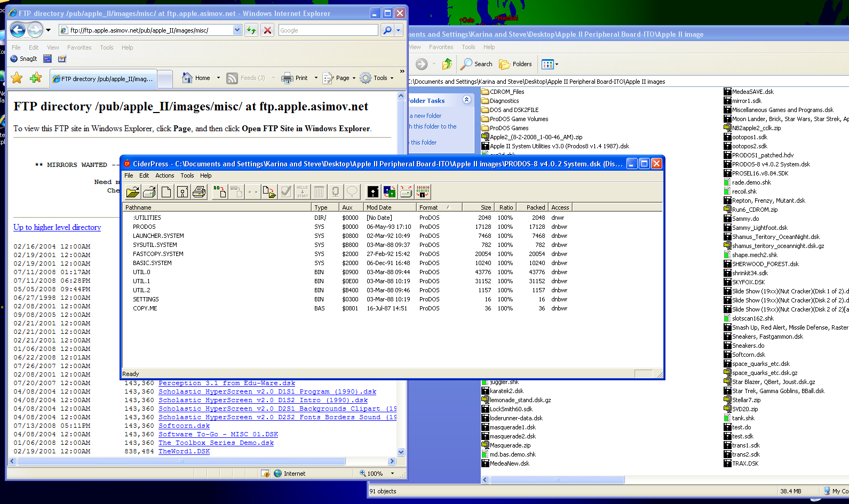Click the Add Files icon in CiderPress
The height and width of the screenshot is (504, 849).
[x=219, y=191]
